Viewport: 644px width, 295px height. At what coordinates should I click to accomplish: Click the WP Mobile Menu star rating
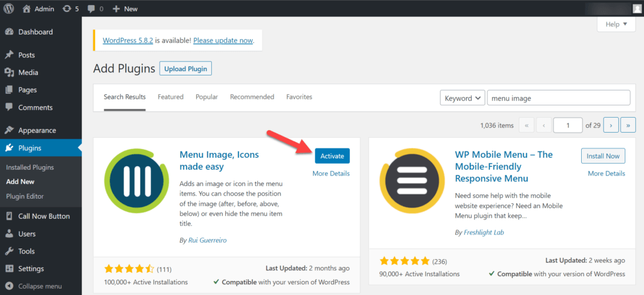tap(404, 261)
